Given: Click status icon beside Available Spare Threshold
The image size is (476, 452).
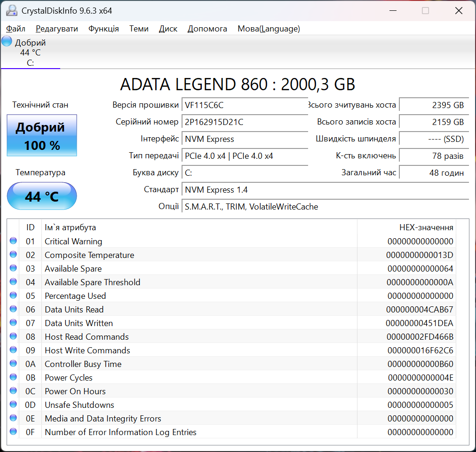Looking at the screenshot, I should pos(13,282).
